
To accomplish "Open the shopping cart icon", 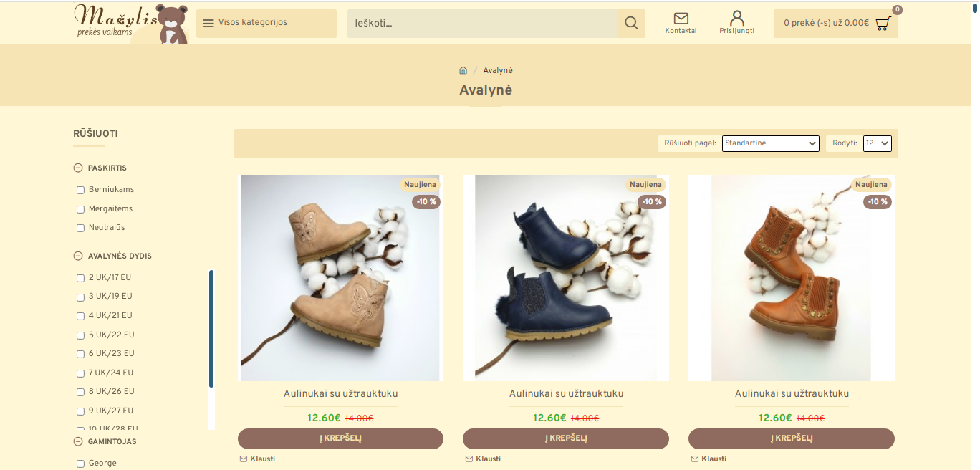I will click(883, 23).
